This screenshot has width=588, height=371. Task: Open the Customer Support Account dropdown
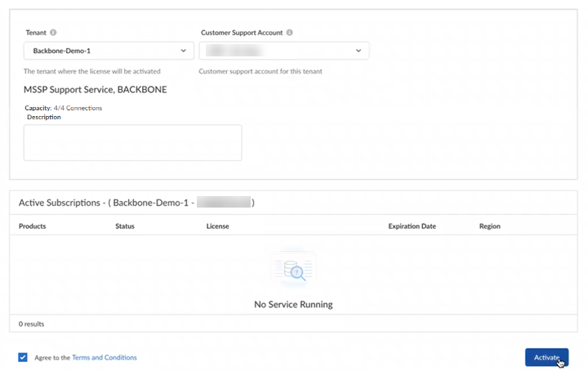tap(284, 51)
